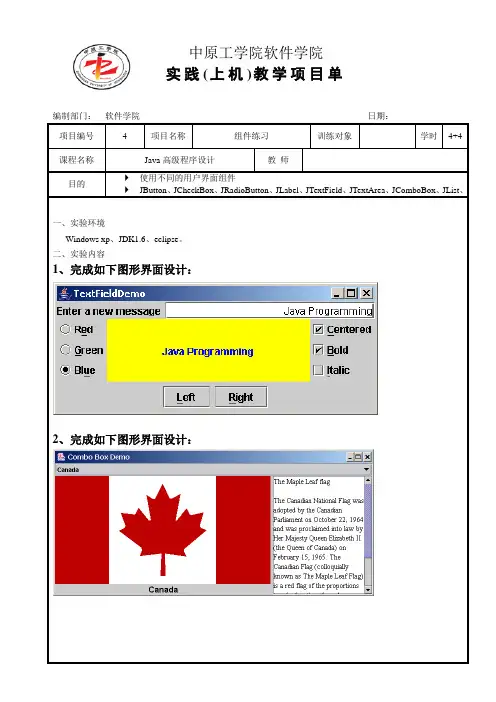496x702 pixels.
Task: Click the 'Java 高级程序设计' course name cell
Action: [x=180, y=160]
